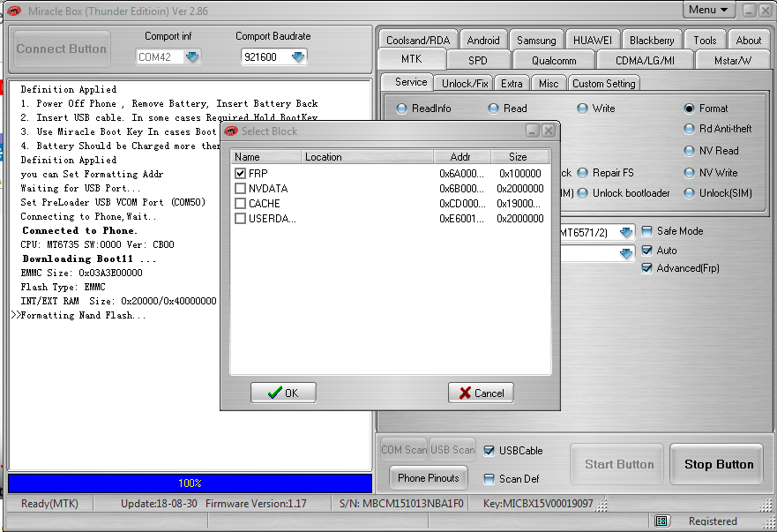Check the FRP block checkbox

tap(241, 173)
